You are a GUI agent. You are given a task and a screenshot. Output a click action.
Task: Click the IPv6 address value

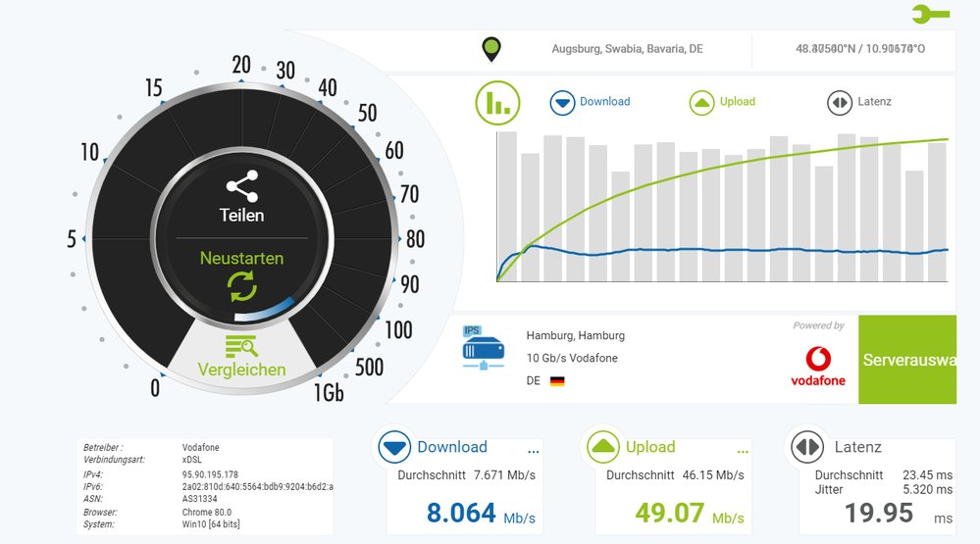[x=257, y=486]
